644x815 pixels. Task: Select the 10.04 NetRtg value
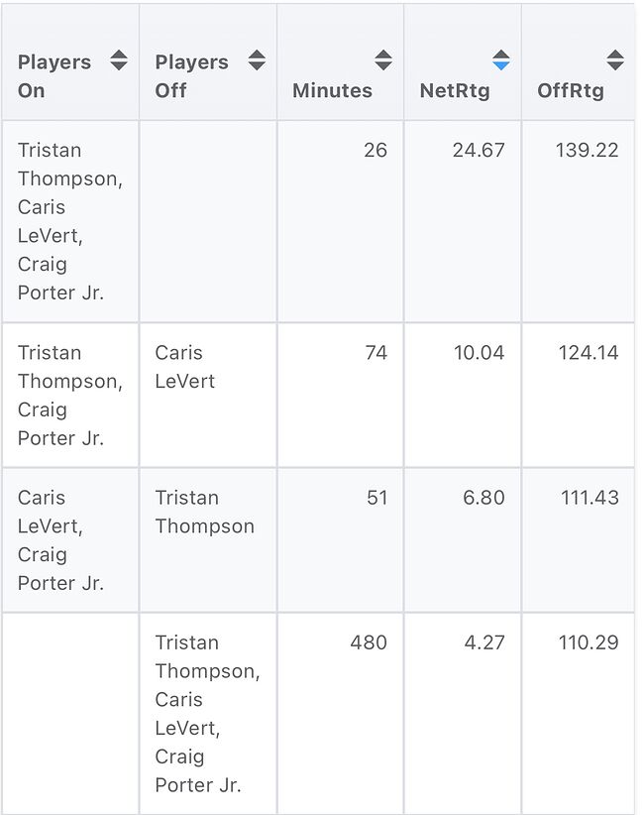479,353
